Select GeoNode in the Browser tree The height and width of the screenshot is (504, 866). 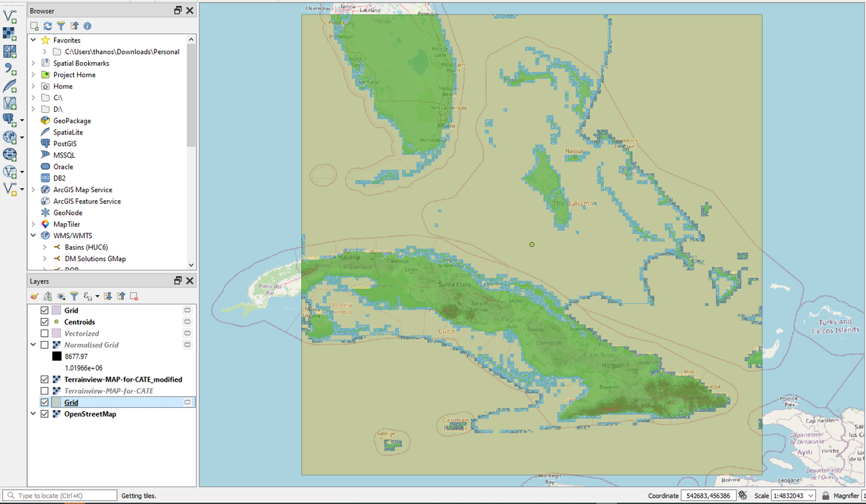68,212
